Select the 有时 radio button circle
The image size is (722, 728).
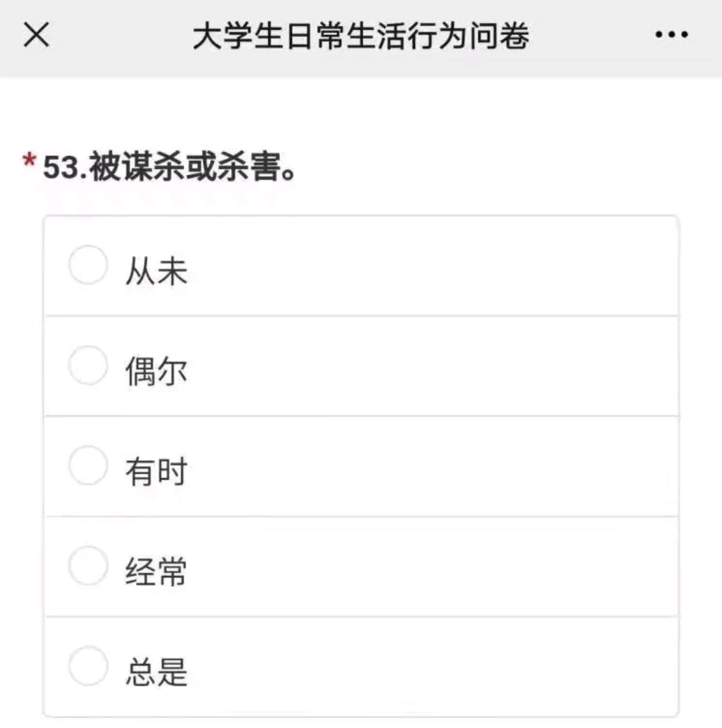88,466
